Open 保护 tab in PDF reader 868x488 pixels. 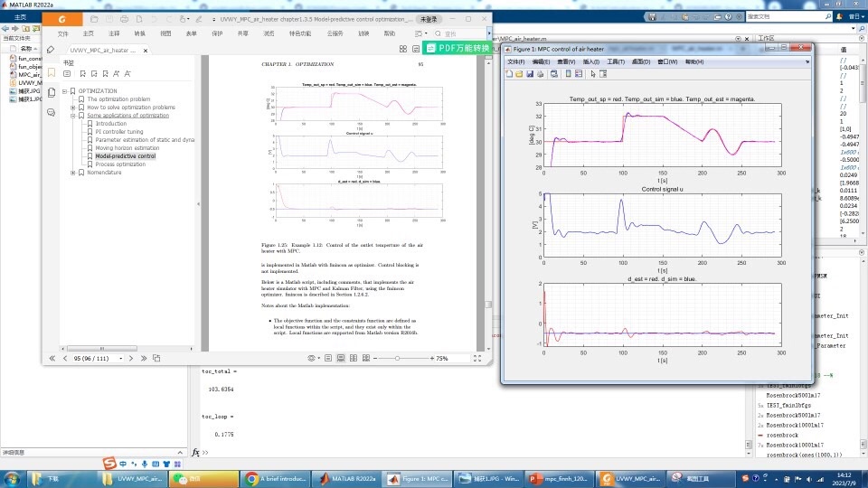click(x=218, y=33)
